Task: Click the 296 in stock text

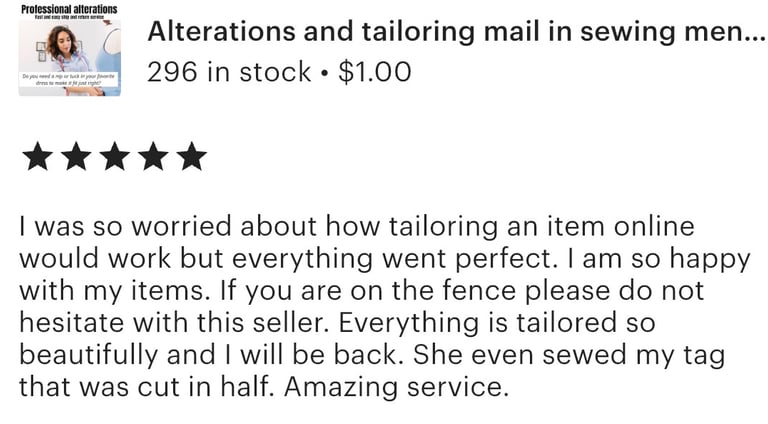Action: pyautogui.click(x=229, y=72)
